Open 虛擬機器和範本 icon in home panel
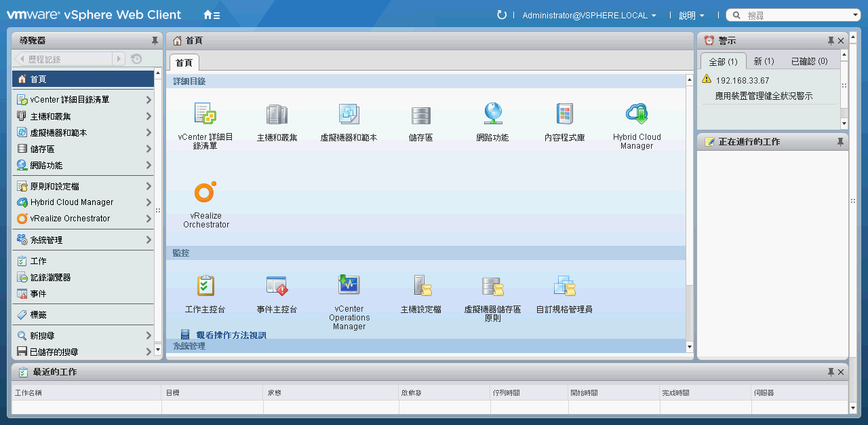Screen dimensions: 868x425 (349, 115)
